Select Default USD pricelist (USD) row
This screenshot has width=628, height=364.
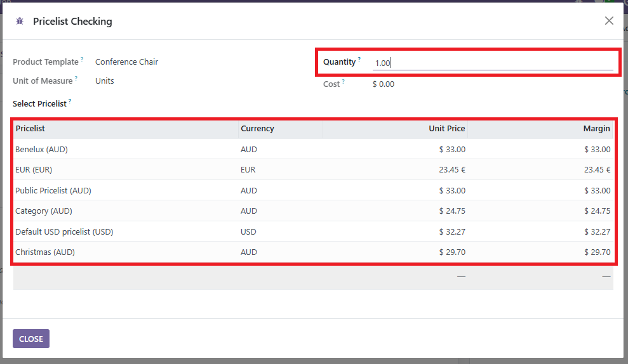(64, 232)
